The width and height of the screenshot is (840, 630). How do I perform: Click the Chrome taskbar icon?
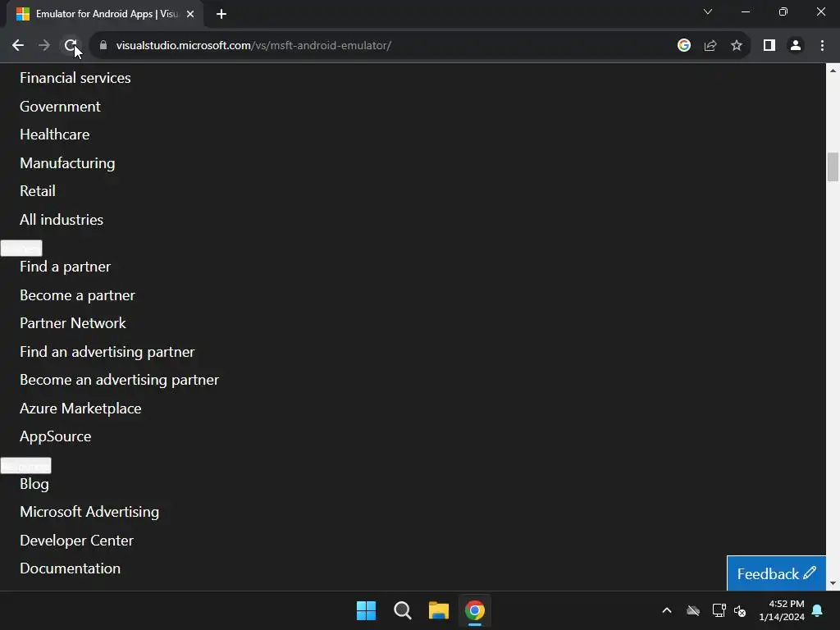click(475, 610)
